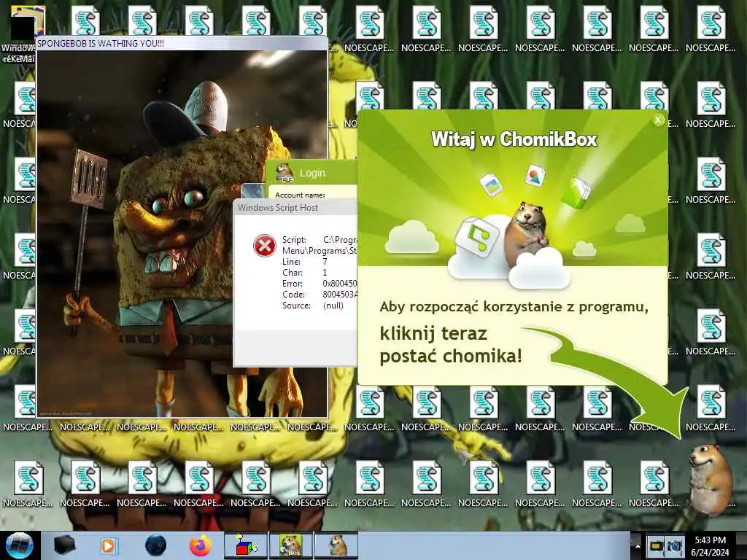Click the green book icon in ChomikBox banner
This screenshot has width=747, height=560.
(x=577, y=192)
